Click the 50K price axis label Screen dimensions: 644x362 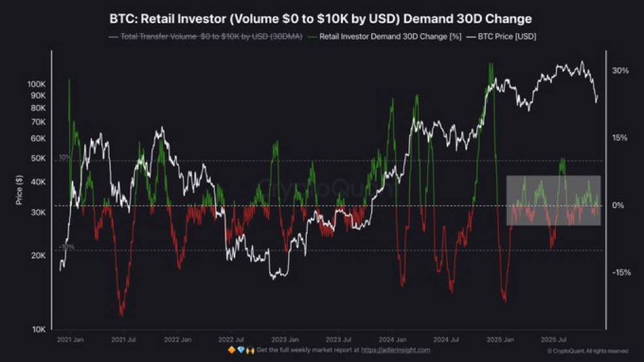pyautogui.click(x=38, y=158)
